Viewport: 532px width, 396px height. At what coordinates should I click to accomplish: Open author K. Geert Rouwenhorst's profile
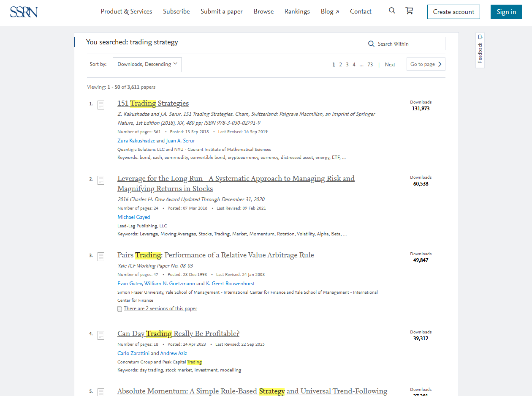tap(230, 284)
